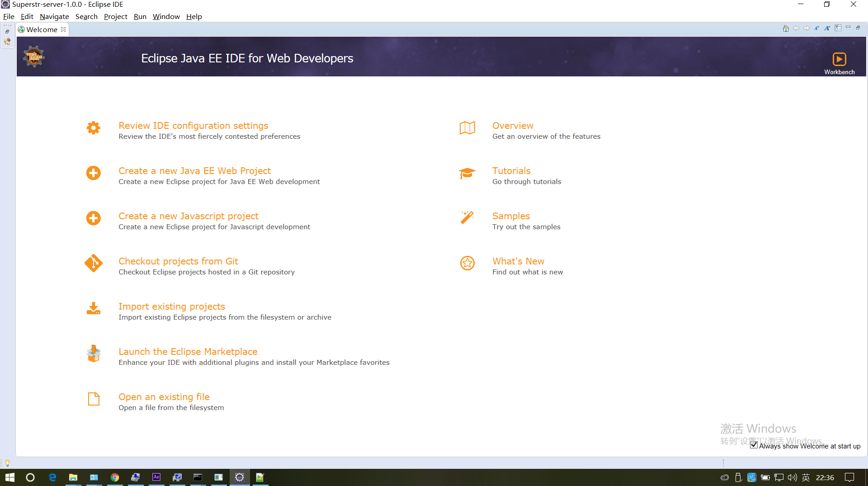Image resolution: width=868 pixels, height=486 pixels.
Task: Open the Samples link
Action: (x=511, y=216)
